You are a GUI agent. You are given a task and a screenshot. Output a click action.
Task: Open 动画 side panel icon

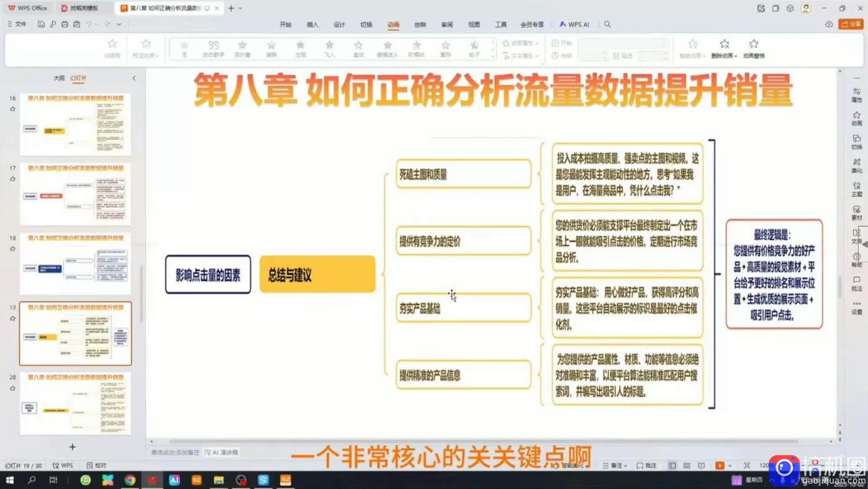click(x=857, y=118)
